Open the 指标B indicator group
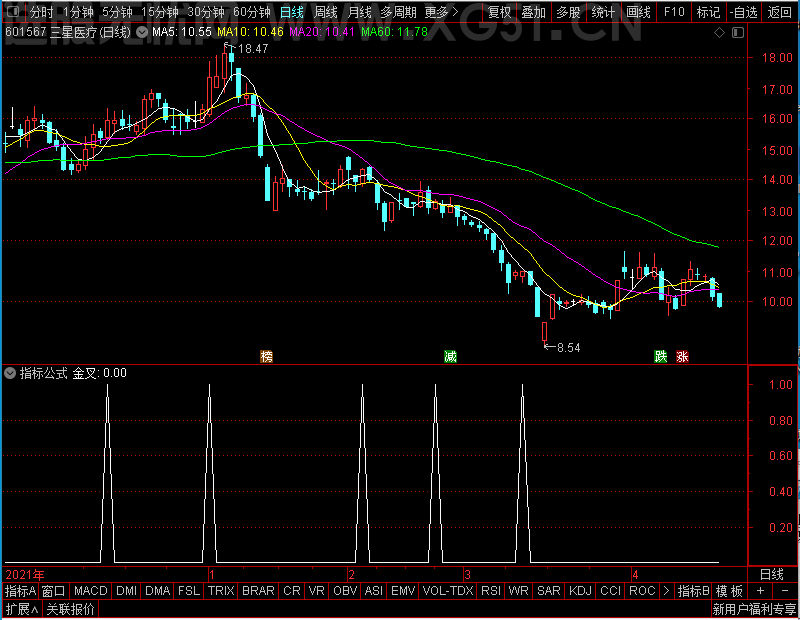The height and width of the screenshot is (620, 800). [x=693, y=591]
